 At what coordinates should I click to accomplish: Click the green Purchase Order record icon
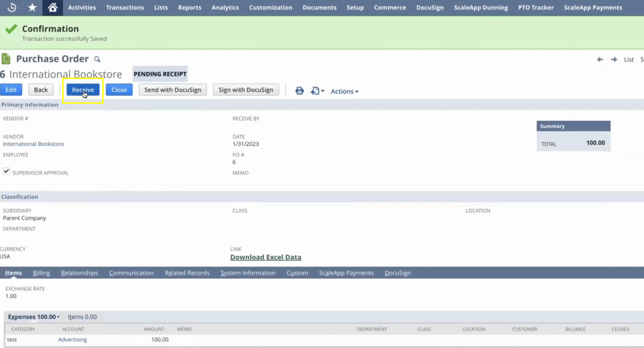click(x=6, y=59)
